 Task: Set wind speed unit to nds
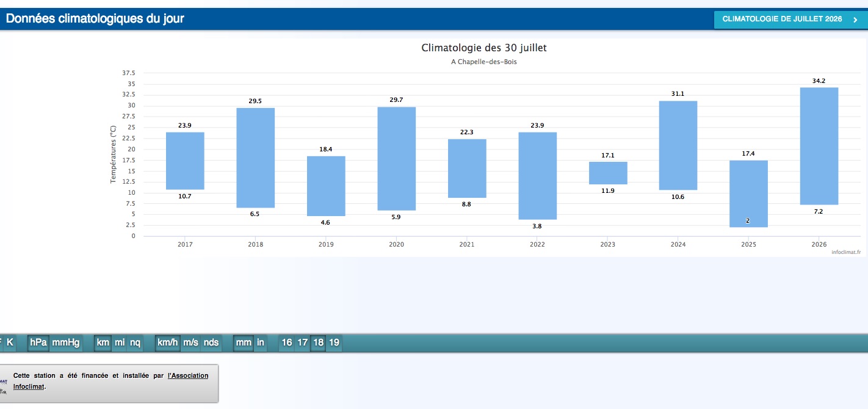211,342
